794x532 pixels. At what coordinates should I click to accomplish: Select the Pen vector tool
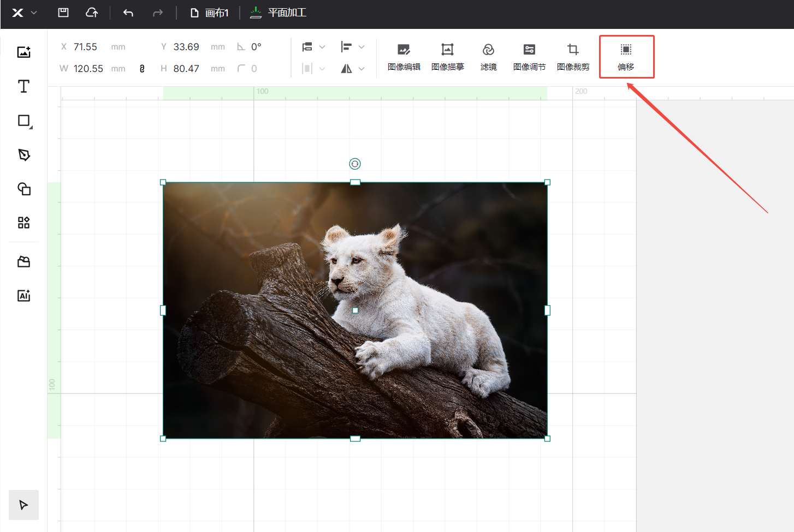click(23, 155)
